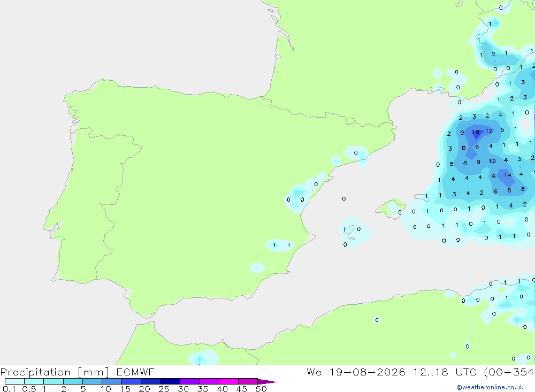The height and width of the screenshot is (392, 535).
Task: Click the '20' legend scale label
Action: coord(144,389)
